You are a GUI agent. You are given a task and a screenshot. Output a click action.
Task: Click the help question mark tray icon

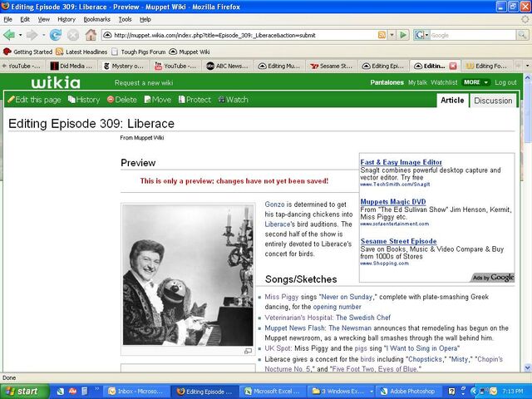[x=451, y=392]
